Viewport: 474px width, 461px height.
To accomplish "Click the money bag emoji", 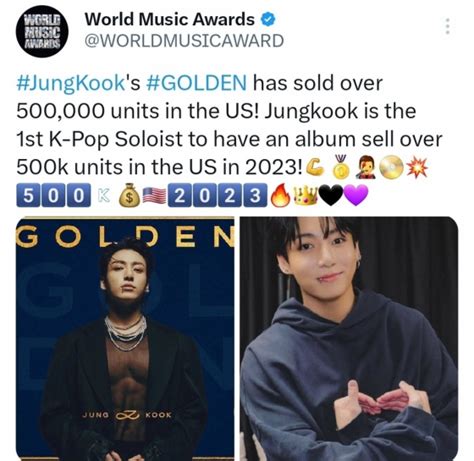I will (x=129, y=196).
